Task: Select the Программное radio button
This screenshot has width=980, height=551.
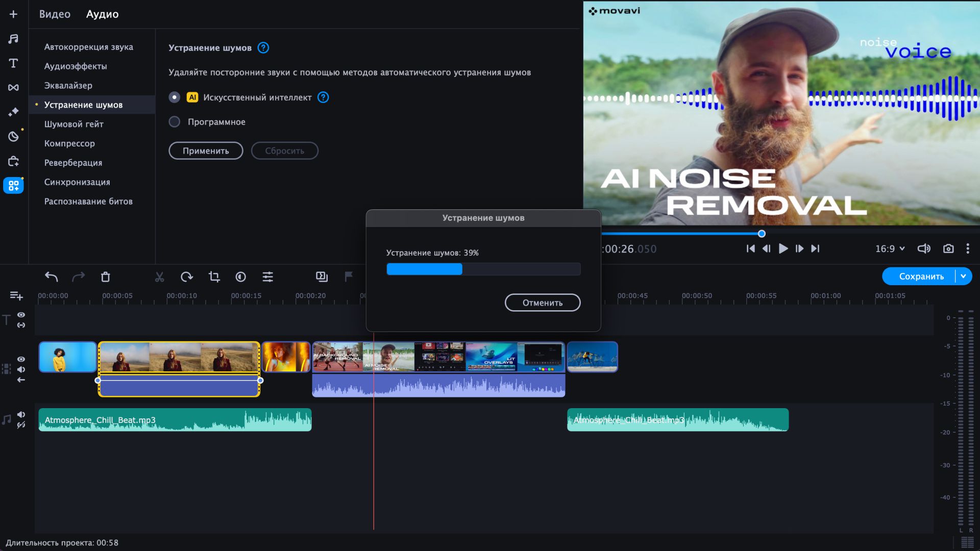Action: [174, 121]
